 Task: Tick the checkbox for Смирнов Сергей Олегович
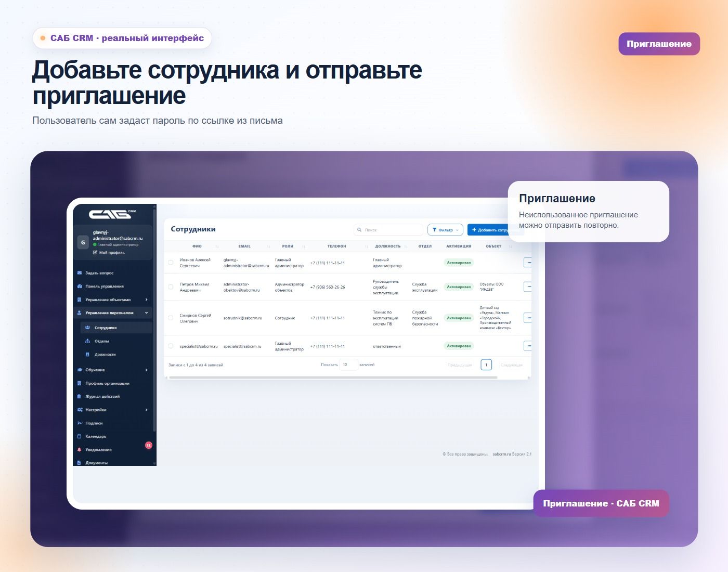click(171, 318)
